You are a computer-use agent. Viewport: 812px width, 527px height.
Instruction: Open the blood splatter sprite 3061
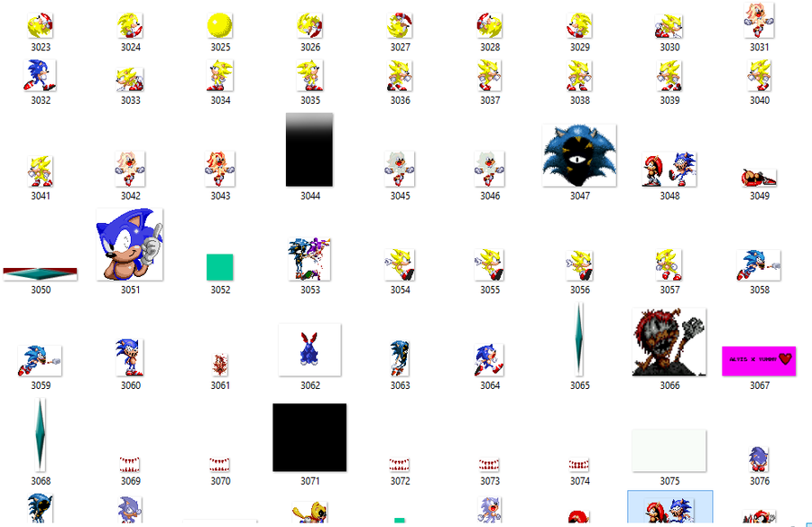coord(220,365)
